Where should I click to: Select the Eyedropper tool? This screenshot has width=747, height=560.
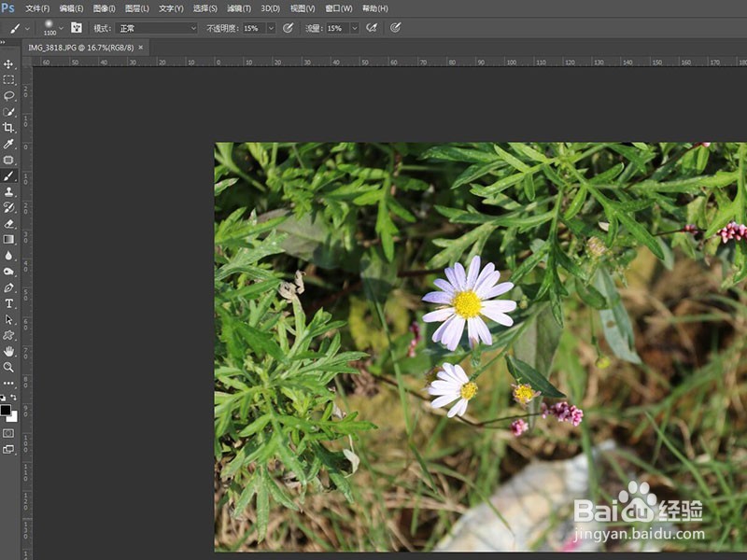(x=8, y=144)
